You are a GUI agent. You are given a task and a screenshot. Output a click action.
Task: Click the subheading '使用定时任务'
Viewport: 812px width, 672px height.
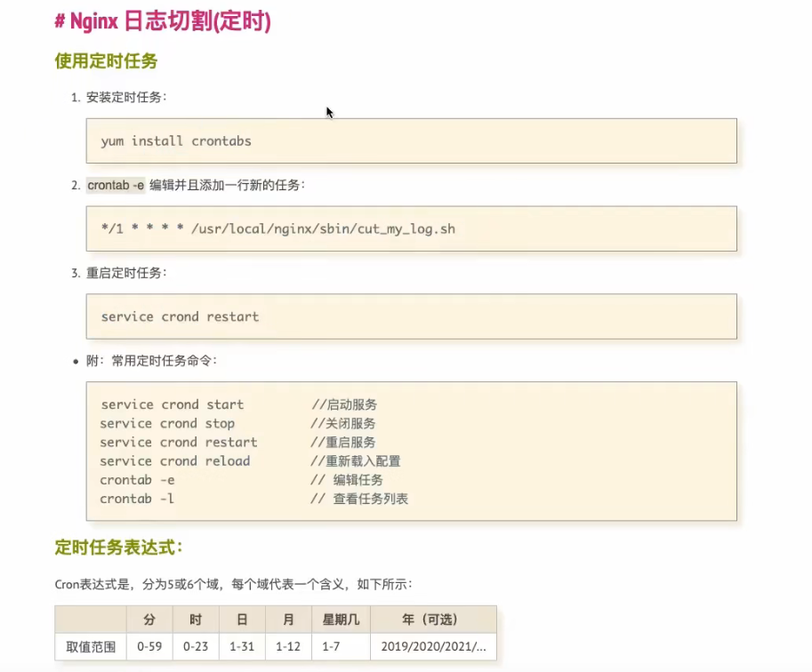(106, 60)
